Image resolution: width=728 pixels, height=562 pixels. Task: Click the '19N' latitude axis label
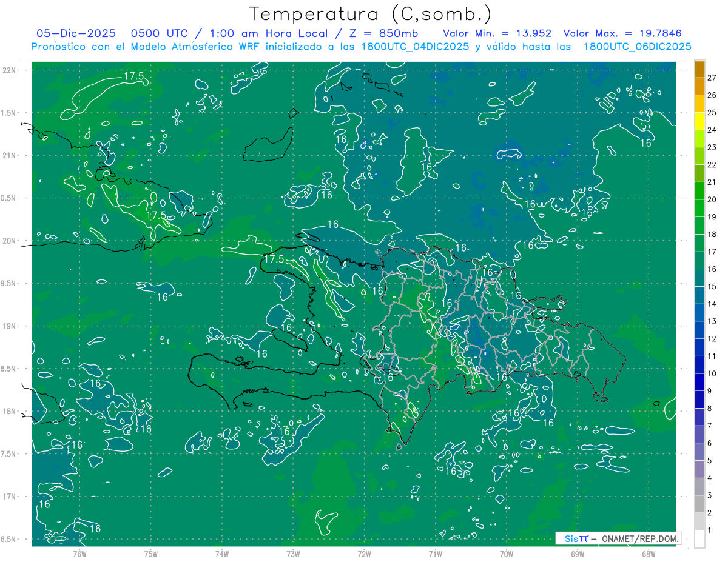point(10,326)
